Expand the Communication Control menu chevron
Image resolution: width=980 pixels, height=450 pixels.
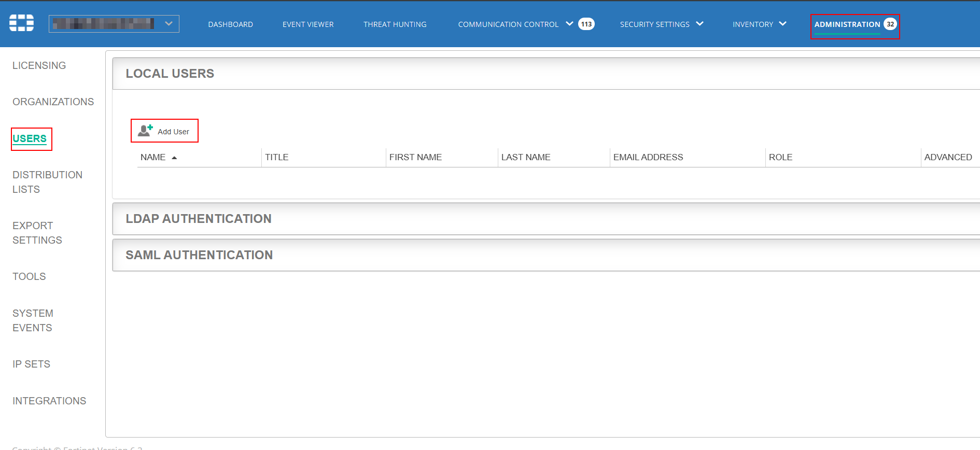[x=569, y=24]
